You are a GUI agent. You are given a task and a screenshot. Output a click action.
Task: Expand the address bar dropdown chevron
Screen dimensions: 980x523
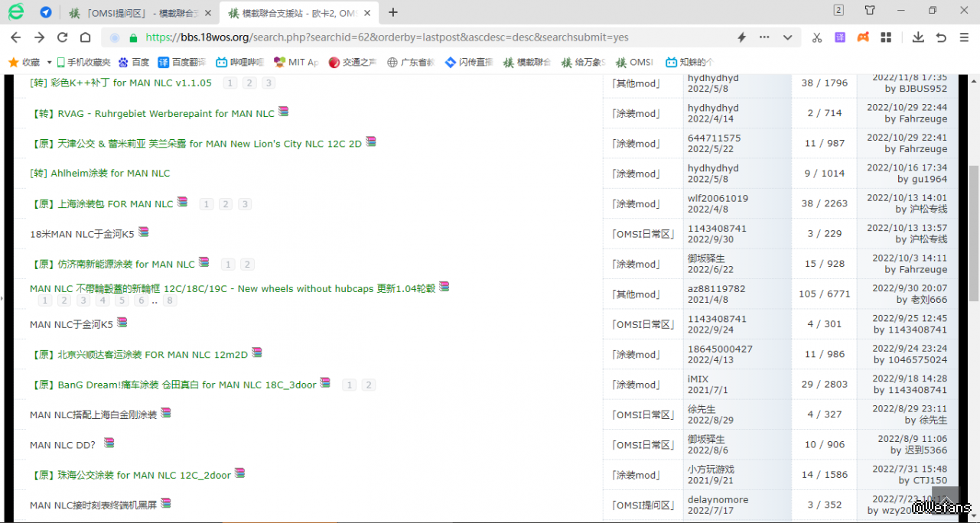(x=787, y=37)
